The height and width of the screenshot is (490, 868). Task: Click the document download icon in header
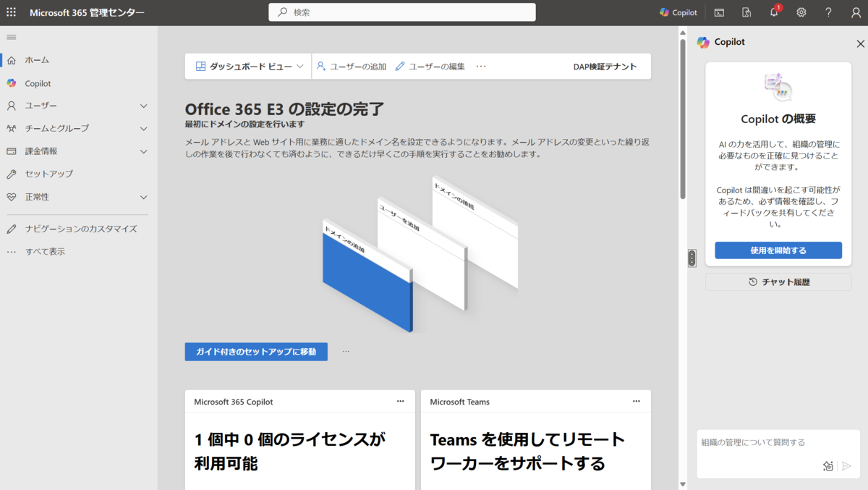coord(746,12)
